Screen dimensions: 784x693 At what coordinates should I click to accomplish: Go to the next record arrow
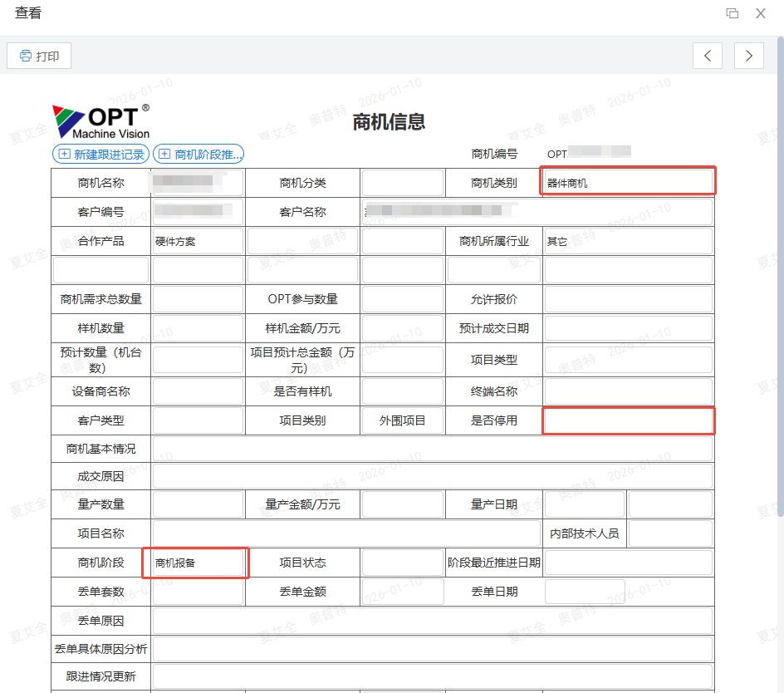[x=748, y=56]
